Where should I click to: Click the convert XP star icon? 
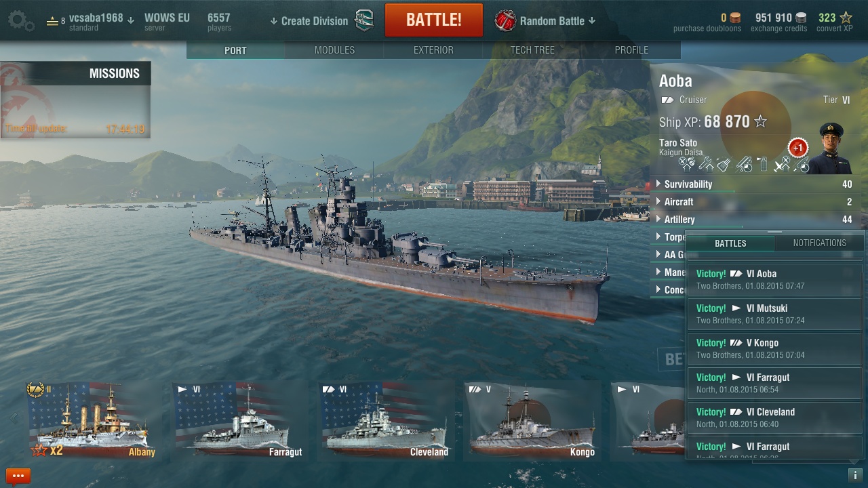(846, 18)
